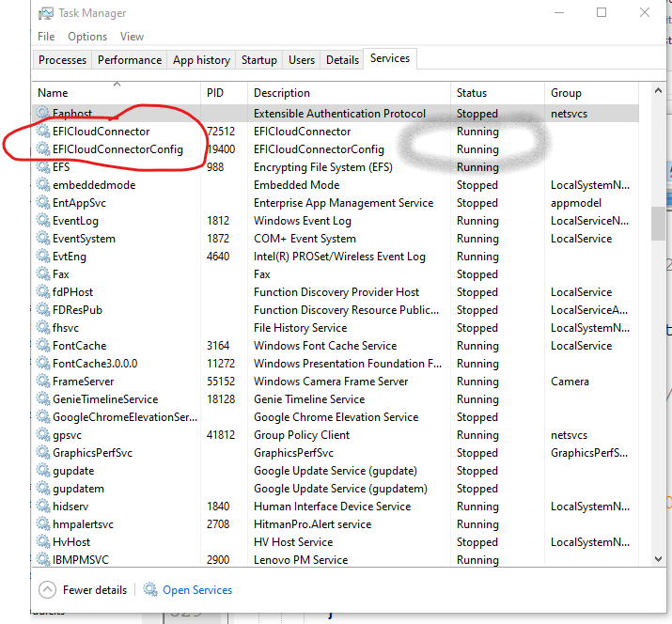Click the gear icon next to GraphicsPerfSvc
This screenshot has height=624, width=672.
[x=43, y=452]
